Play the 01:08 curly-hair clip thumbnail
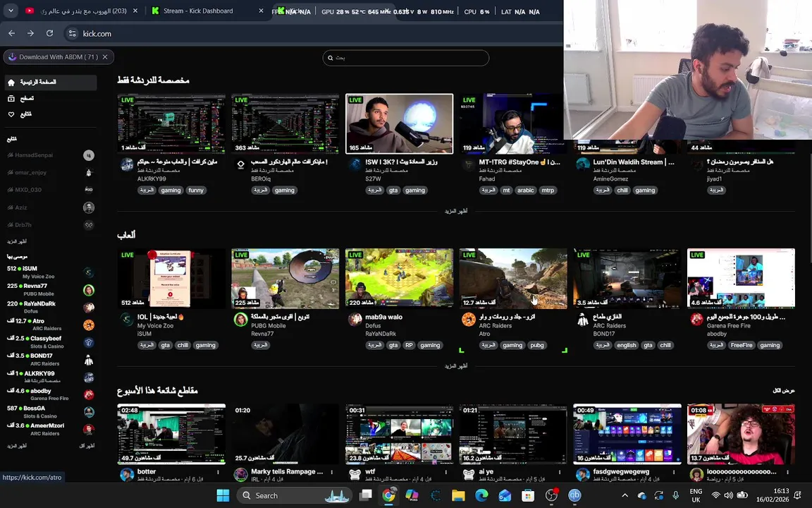This screenshot has width=812, height=508. point(741,434)
